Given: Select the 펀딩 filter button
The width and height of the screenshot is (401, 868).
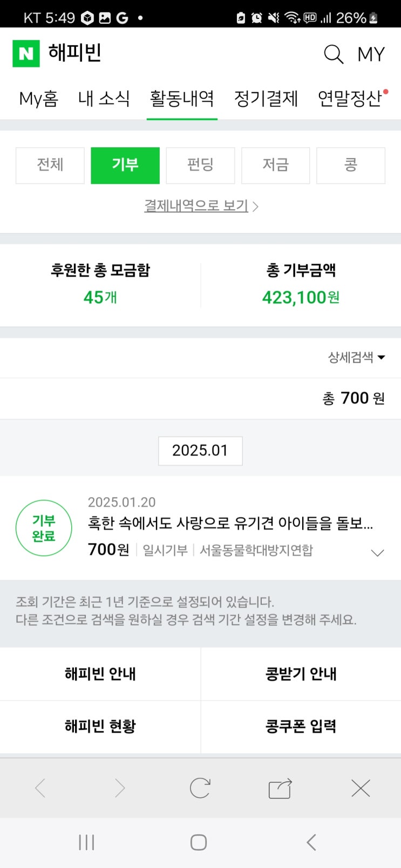Looking at the screenshot, I should click(200, 165).
